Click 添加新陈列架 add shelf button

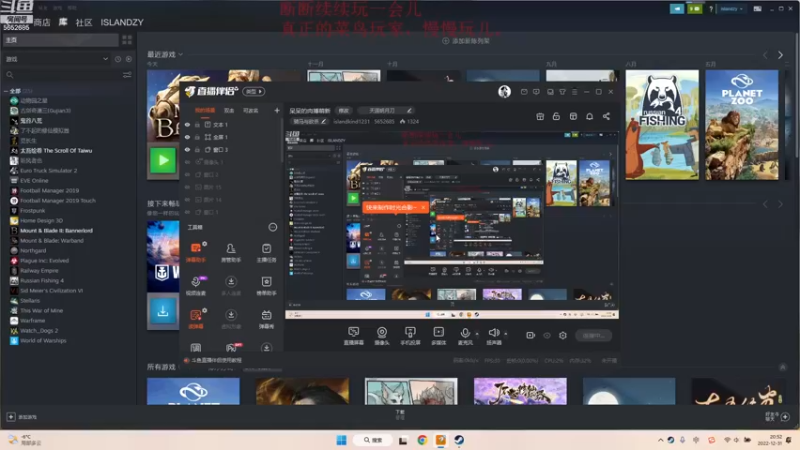pos(466,41)
